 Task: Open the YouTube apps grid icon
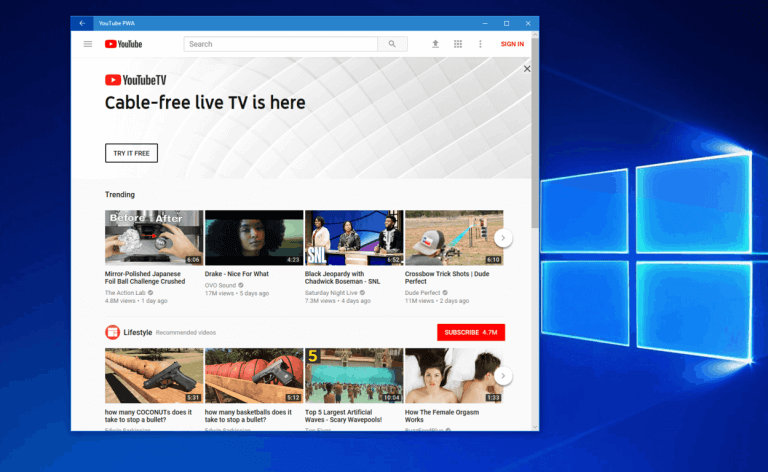(x=457, y=44)
